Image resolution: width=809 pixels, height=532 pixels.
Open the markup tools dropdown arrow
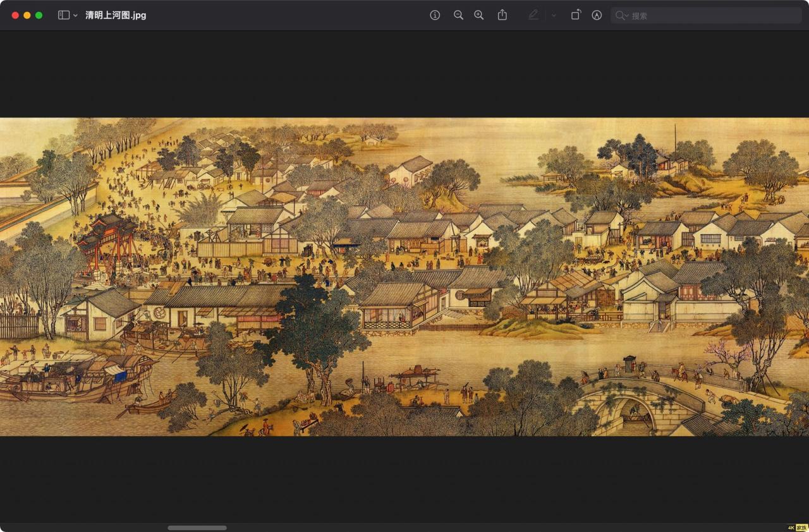coord(553,15)
